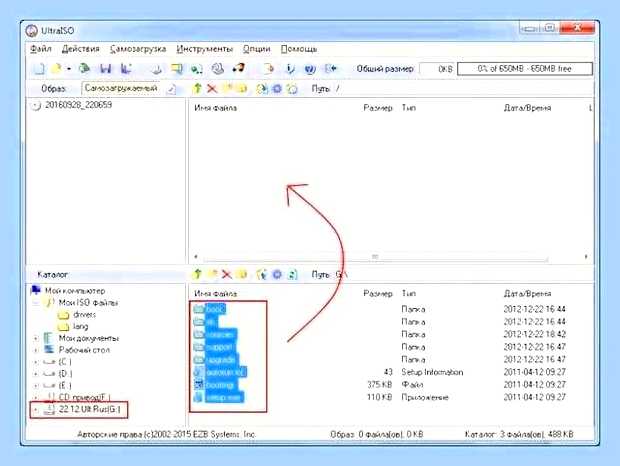The height and width of the screenshot is (466, 620).
Task: Click the Mount to virtual drive icon
Action: pos(217,69)
